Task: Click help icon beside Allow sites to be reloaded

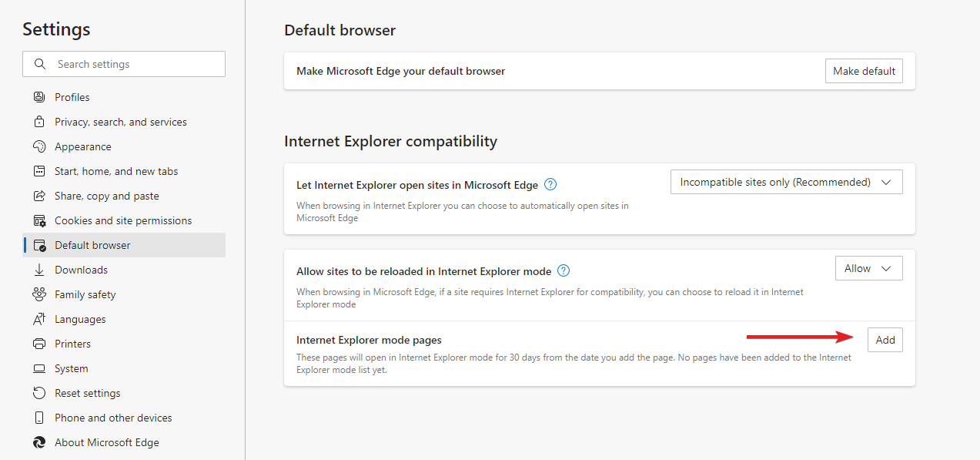Action: click(564, 270)
